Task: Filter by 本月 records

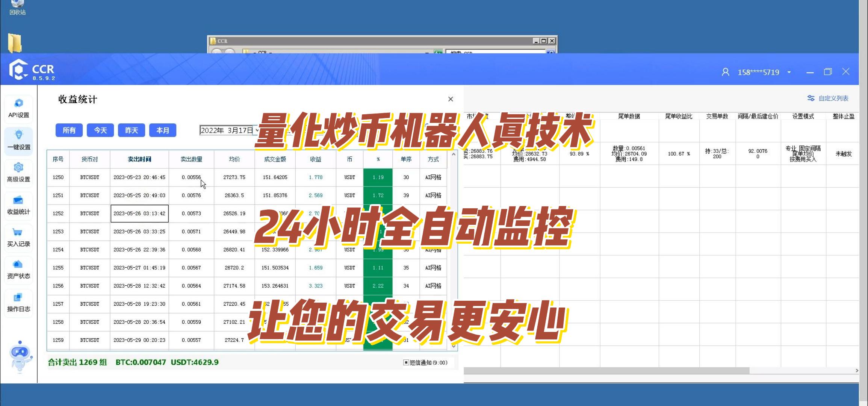Action: click(163, 130)
